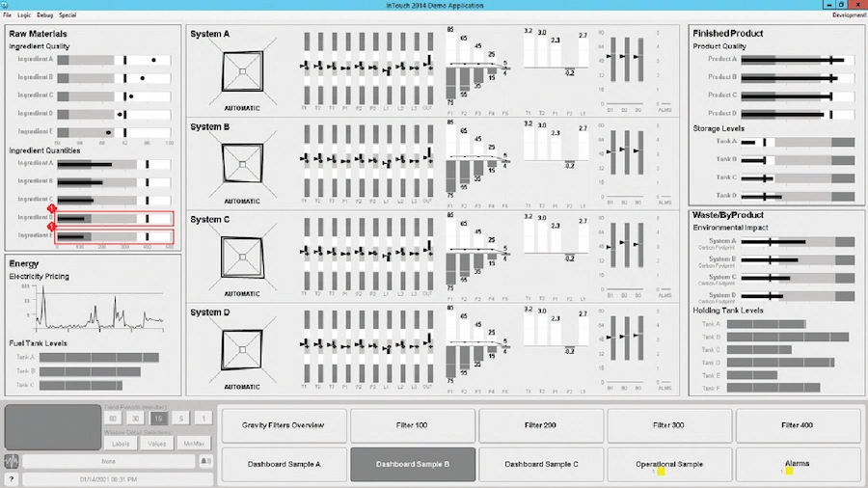868x488 pixels.
Task: Select the 60 minute trend period
Action: point(113,419)
